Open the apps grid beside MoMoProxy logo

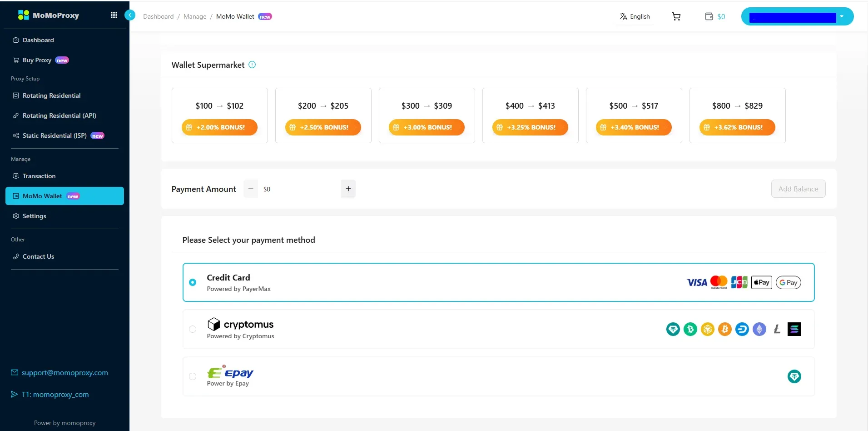(114, 15)
